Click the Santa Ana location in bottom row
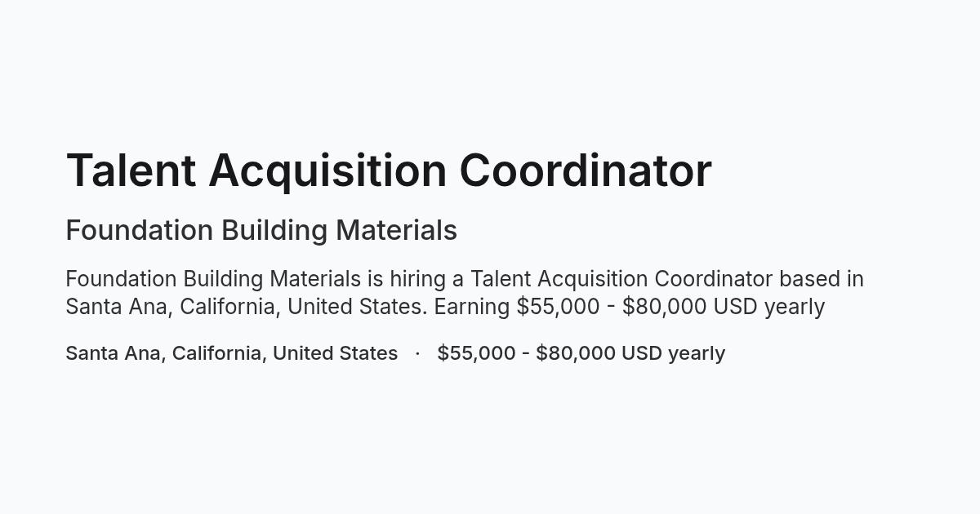Screen dimensions: 980x514 231,353
